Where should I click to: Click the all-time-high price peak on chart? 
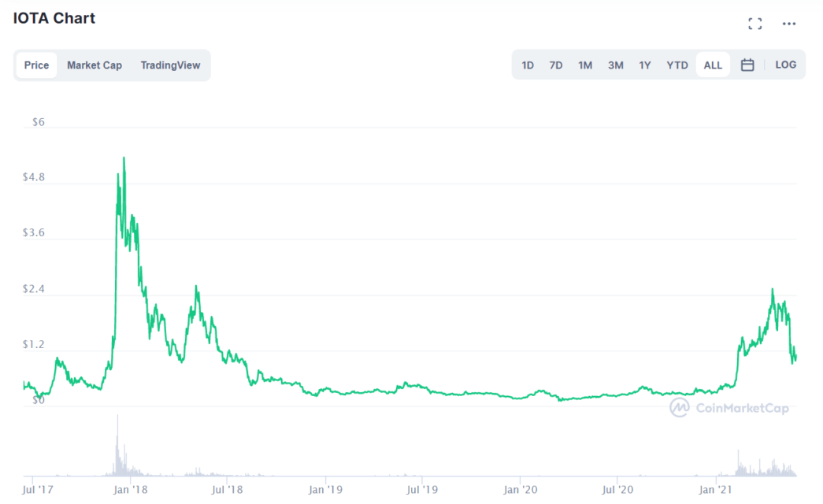coord(124,157)
